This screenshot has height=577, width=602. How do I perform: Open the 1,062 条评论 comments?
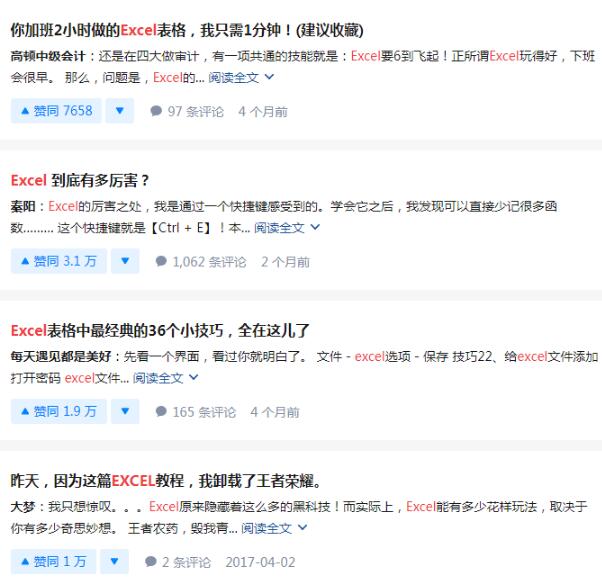(201, 262)
